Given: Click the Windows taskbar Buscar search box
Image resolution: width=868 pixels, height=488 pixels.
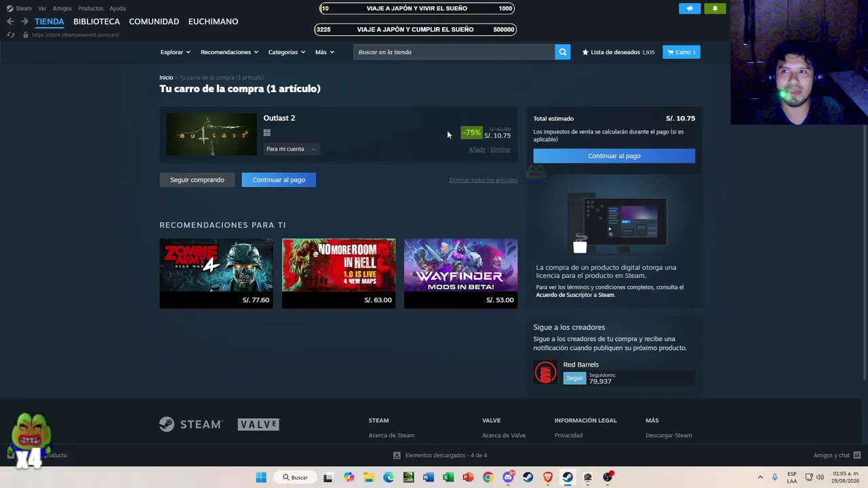Looking at the screenshot, I should tap(296, 477).
